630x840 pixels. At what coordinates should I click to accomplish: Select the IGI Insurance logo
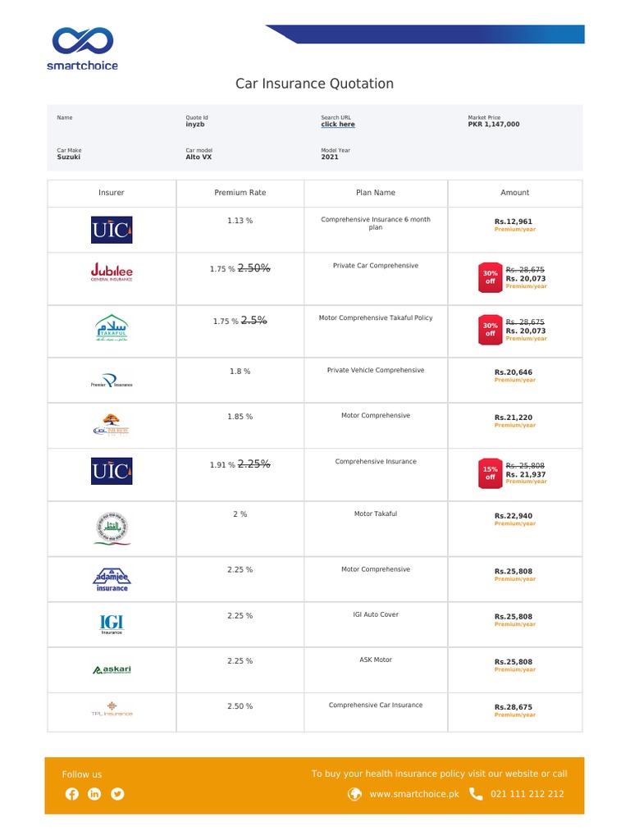point(112,625)
